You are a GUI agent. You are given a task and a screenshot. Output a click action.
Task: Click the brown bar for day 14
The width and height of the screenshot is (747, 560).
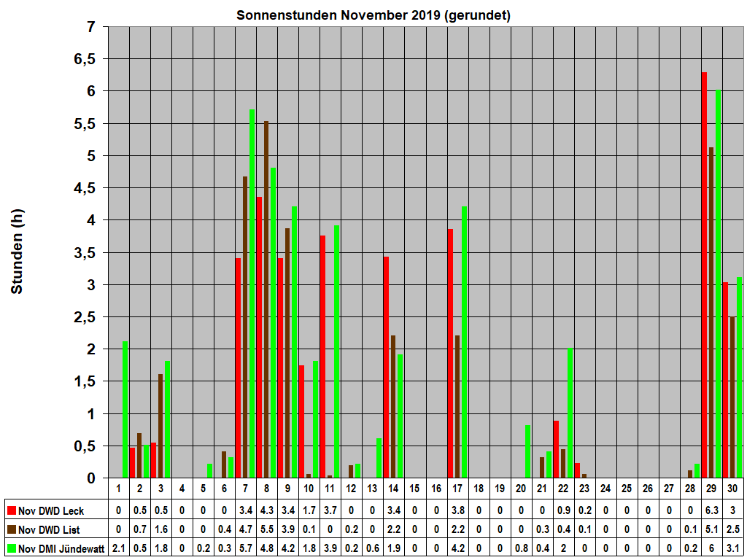[393, 407]
